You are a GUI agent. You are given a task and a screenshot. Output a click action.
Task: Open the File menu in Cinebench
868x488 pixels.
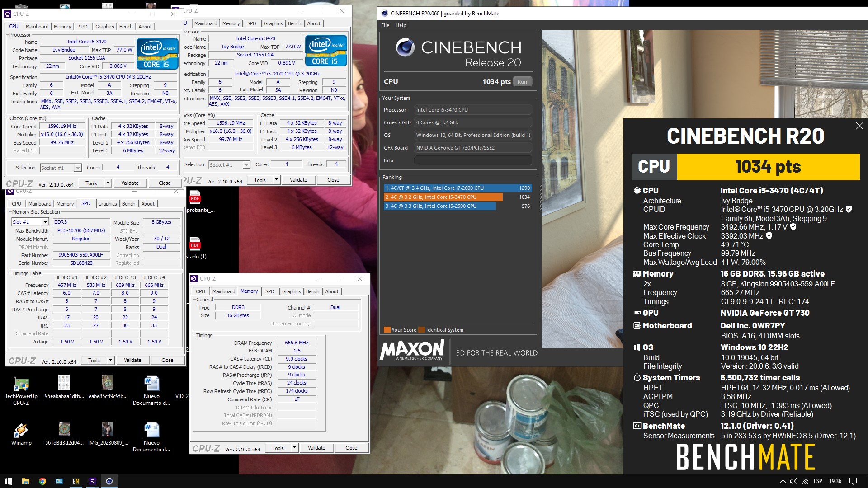pyautogui.click(x=385, y=25)
